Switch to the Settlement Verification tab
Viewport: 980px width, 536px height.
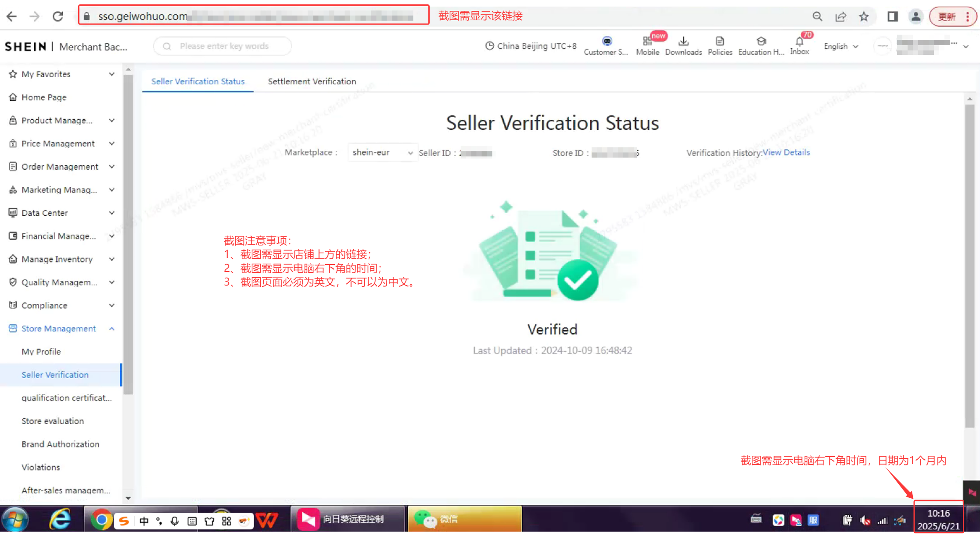[x=312, y=82]
